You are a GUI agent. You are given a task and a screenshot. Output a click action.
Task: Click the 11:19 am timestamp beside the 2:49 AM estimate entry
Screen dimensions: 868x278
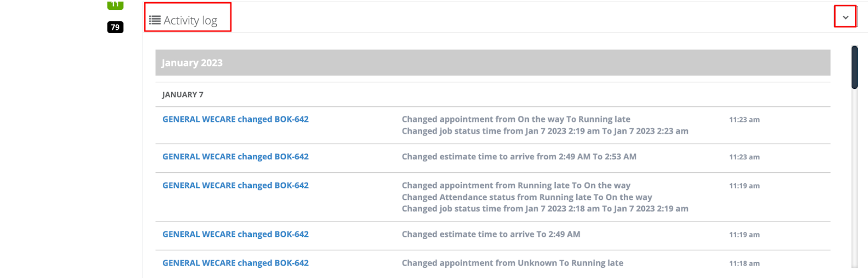click(x=744, y=235)
